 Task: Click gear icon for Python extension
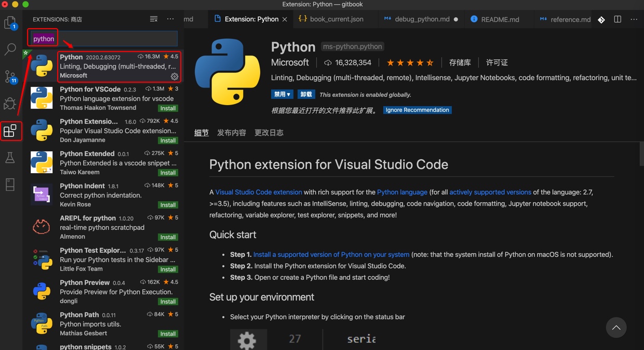coord(175,76)
